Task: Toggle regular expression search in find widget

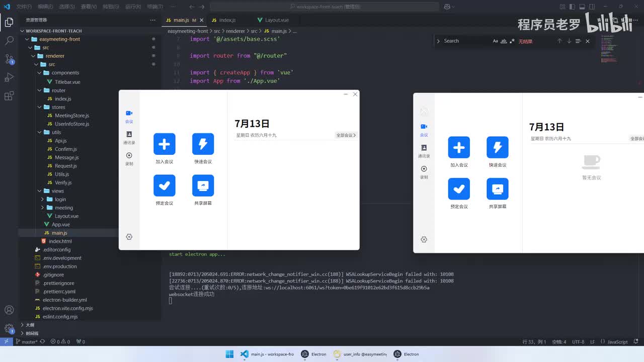Action: point(512,41)
